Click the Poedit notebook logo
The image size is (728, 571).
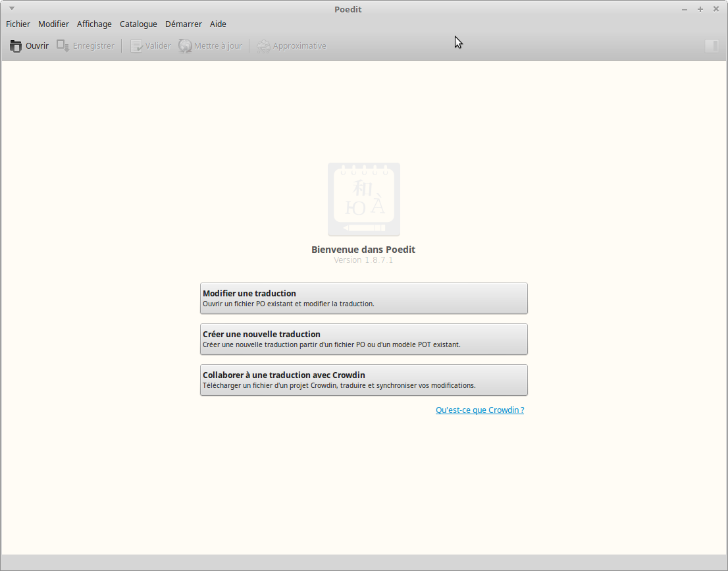coord(363,200)
